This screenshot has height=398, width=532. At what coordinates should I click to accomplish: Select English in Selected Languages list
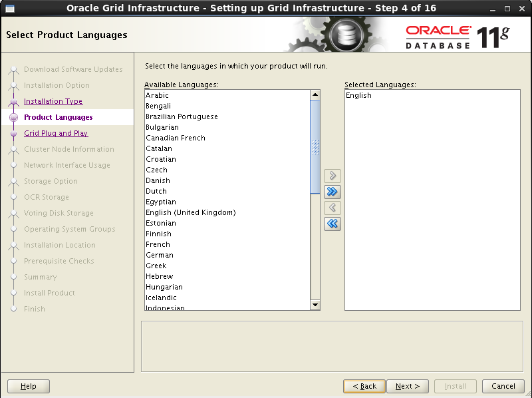[432, 95]
